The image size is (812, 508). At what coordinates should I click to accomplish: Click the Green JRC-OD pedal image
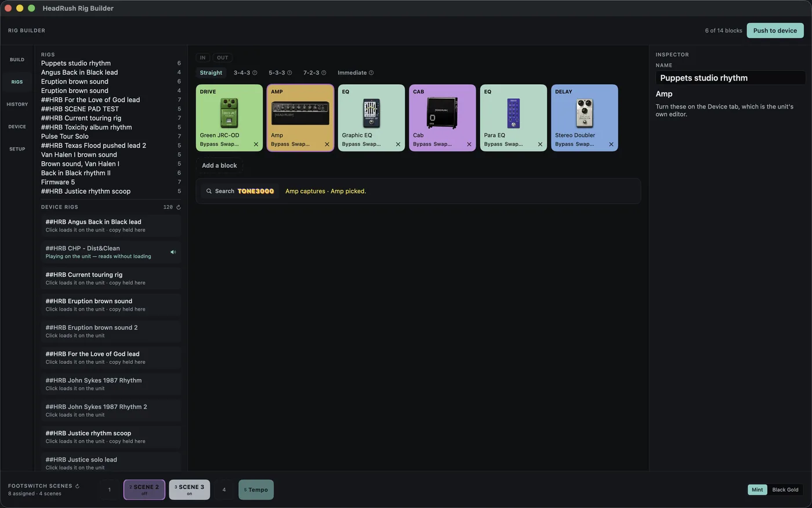[229, 113]
